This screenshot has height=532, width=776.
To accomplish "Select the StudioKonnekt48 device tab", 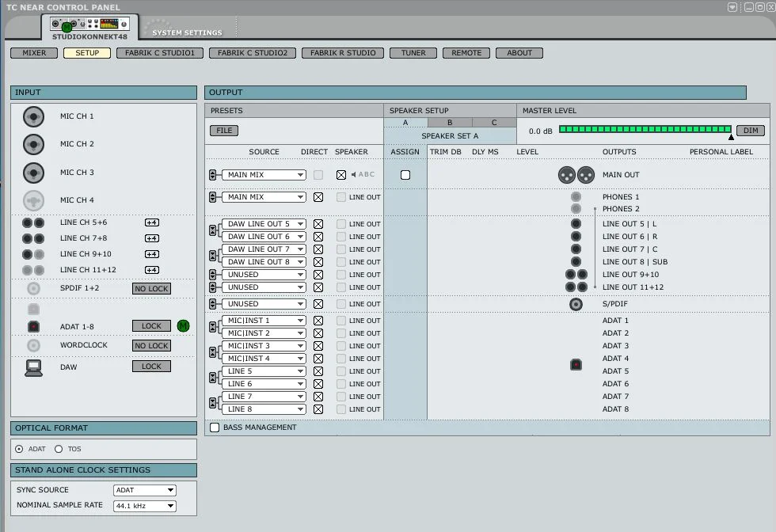I will point(89,28).
